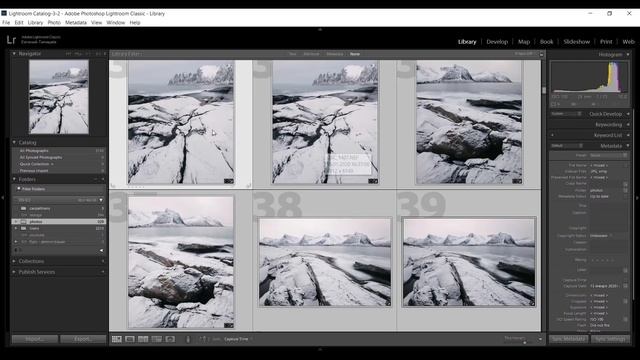Viewport: 640px width, 360px height.
Task: Open the Help menu
Action: click(x=135, y=22)
